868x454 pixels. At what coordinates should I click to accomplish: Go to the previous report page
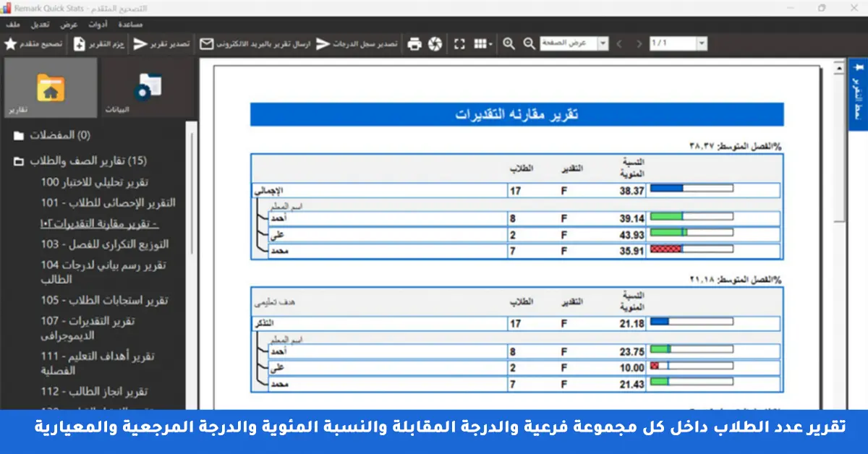click(x=619, y=44)
